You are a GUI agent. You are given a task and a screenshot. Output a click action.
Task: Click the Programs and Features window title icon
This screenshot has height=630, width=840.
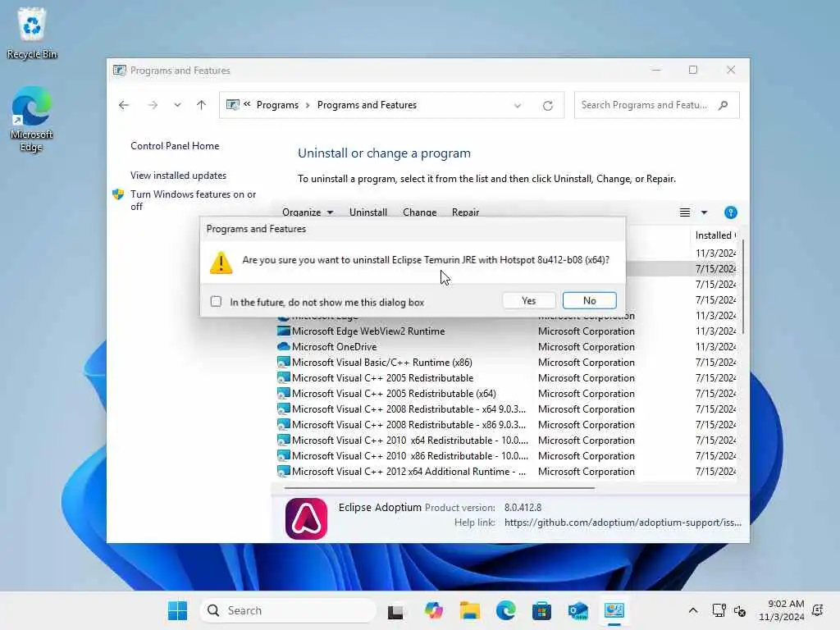[x=119, y=71]
